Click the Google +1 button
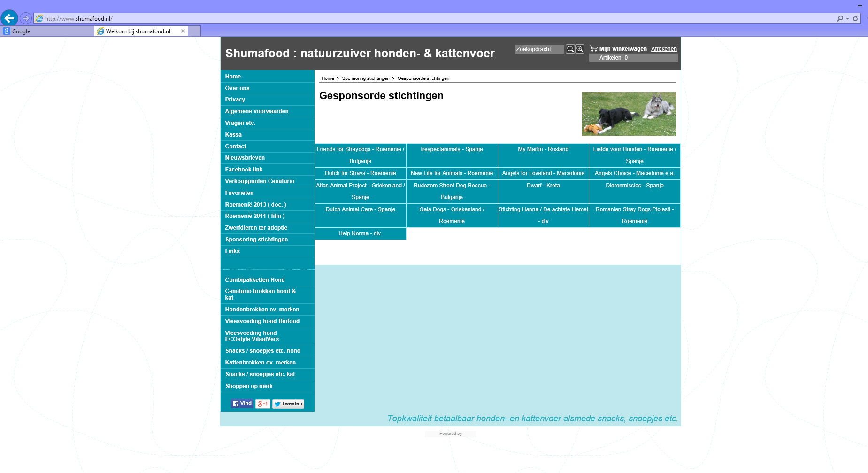This screenshot has width=868, height=473. tap(263, 404)
